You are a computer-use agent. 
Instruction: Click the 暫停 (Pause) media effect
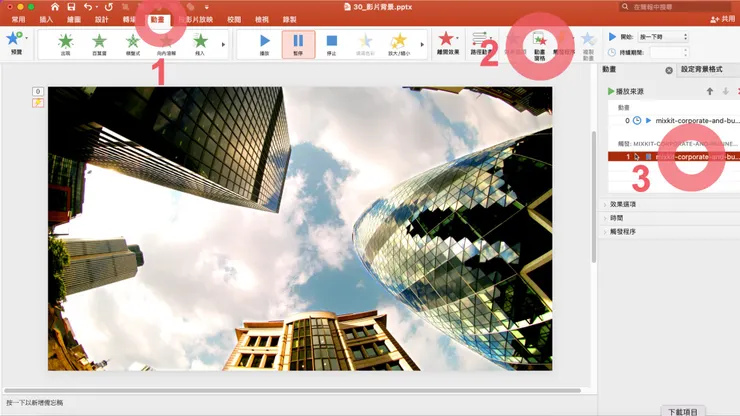pos(298,44)
